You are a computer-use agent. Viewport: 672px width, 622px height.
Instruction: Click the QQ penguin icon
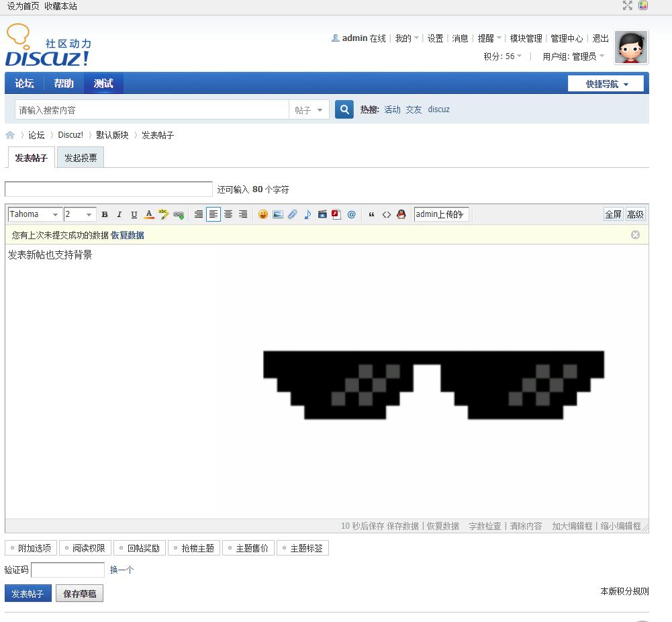click(x=401, y=214)
